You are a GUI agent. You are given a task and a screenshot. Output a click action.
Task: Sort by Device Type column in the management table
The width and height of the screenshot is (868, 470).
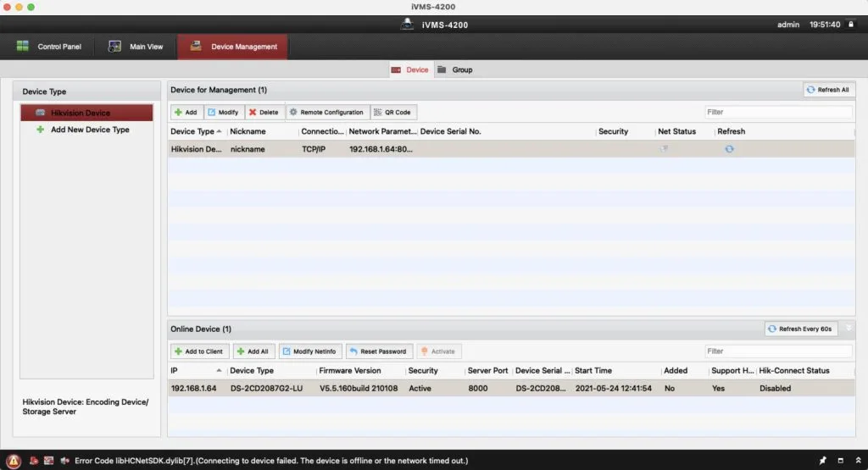click(197, 131)
